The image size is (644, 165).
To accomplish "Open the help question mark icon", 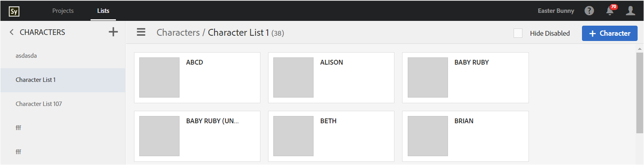I will [x=589, y=11].
